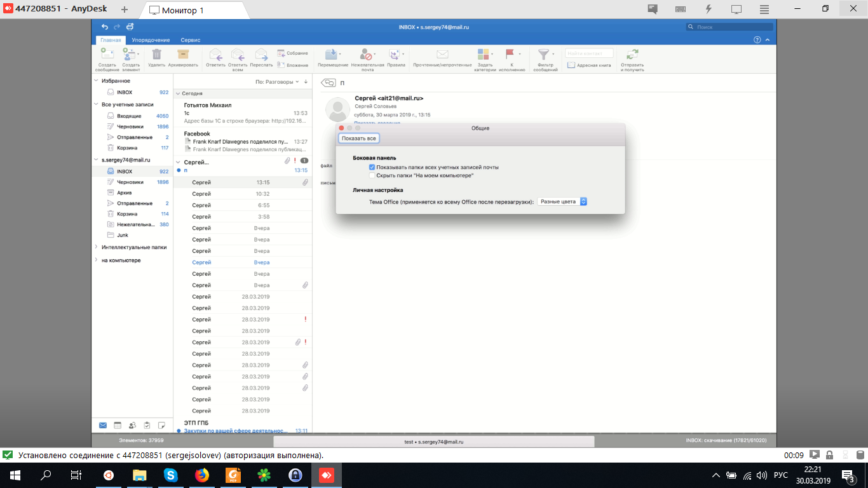Click the Вложение attachment icon in ribbon
868x488 pixels.
click(x=281, y=65)
